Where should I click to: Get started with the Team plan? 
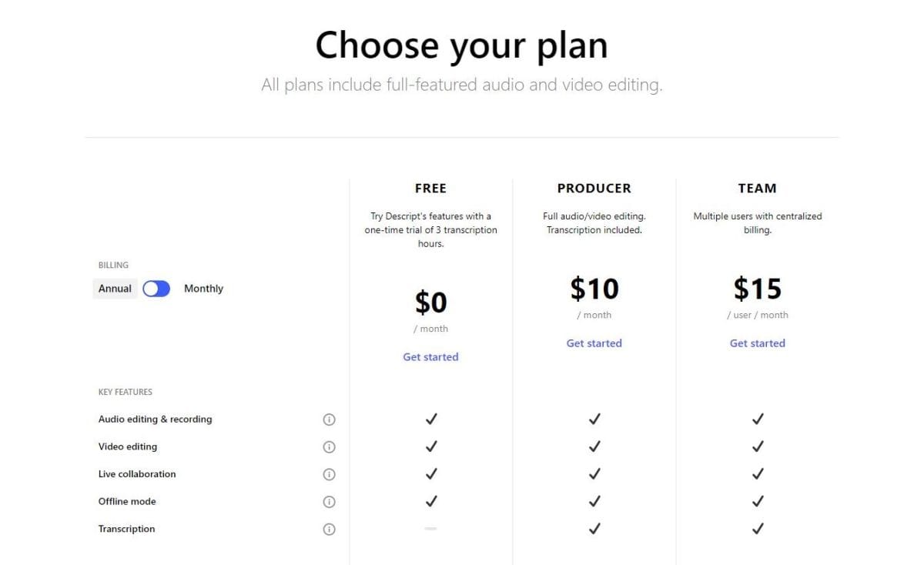(758, 343)
